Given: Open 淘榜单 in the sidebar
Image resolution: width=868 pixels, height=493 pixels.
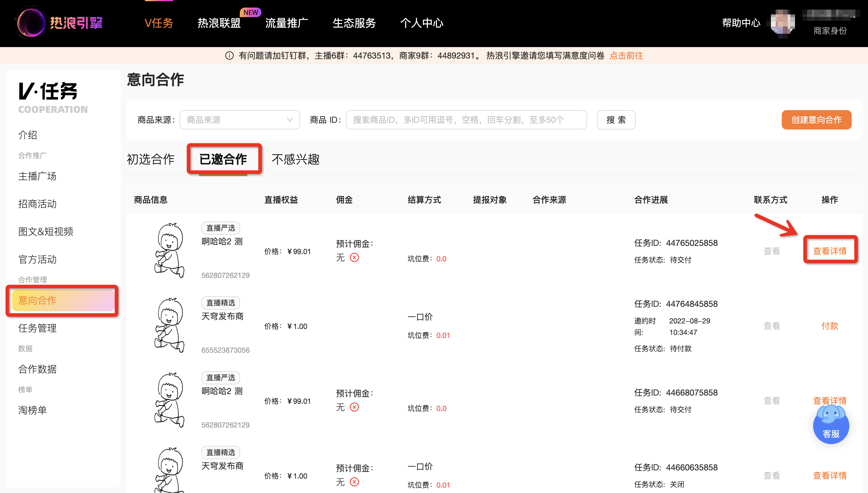Looking at the screenshot, I should (x=33, y=410).
